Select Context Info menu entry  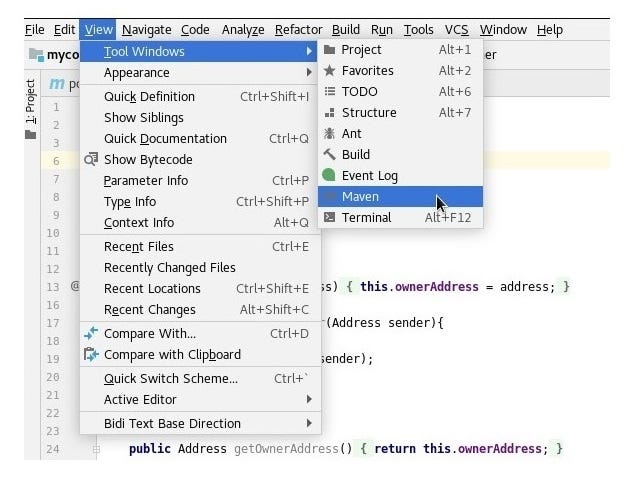click(x=200, y=223)
